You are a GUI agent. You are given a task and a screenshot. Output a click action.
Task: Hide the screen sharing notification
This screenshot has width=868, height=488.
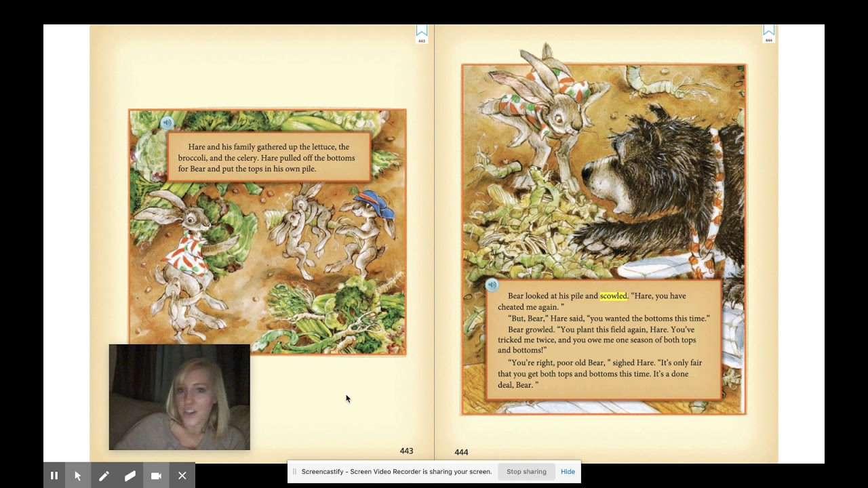tap(568, 472)
